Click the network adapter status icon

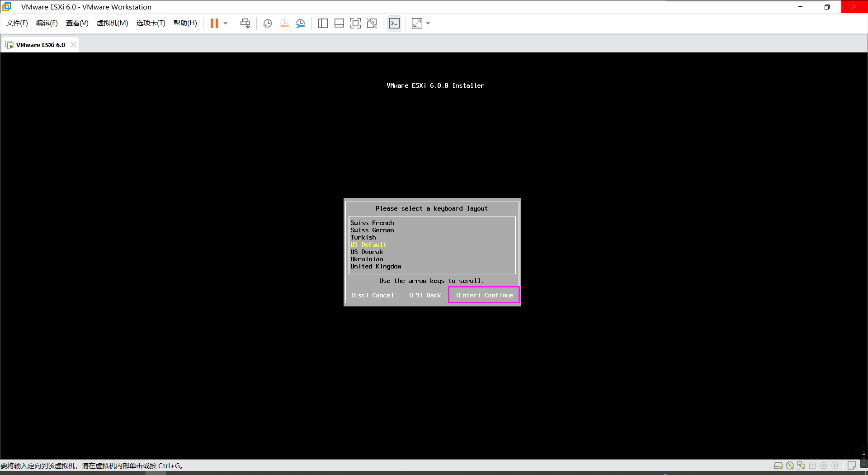pos(801,466)
